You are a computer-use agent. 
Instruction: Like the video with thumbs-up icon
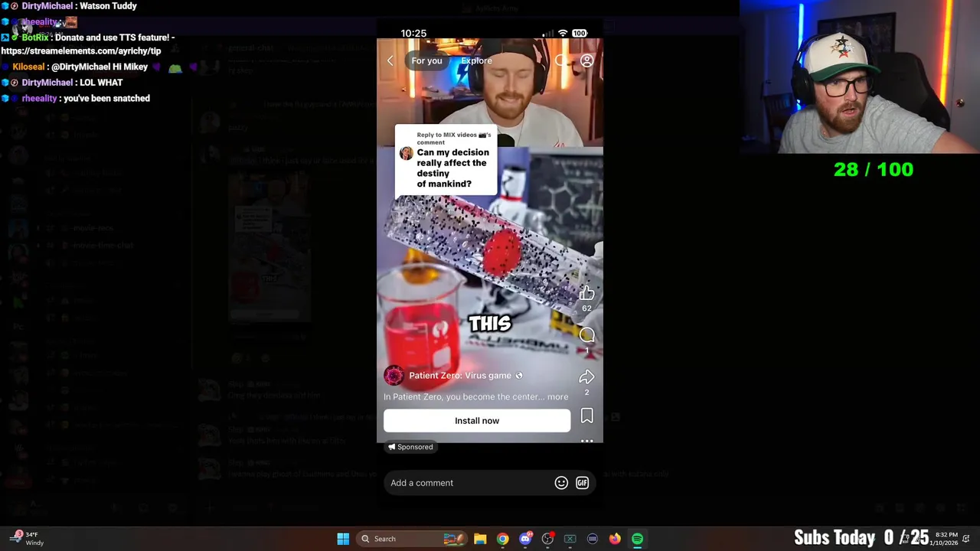click(586, 293)
